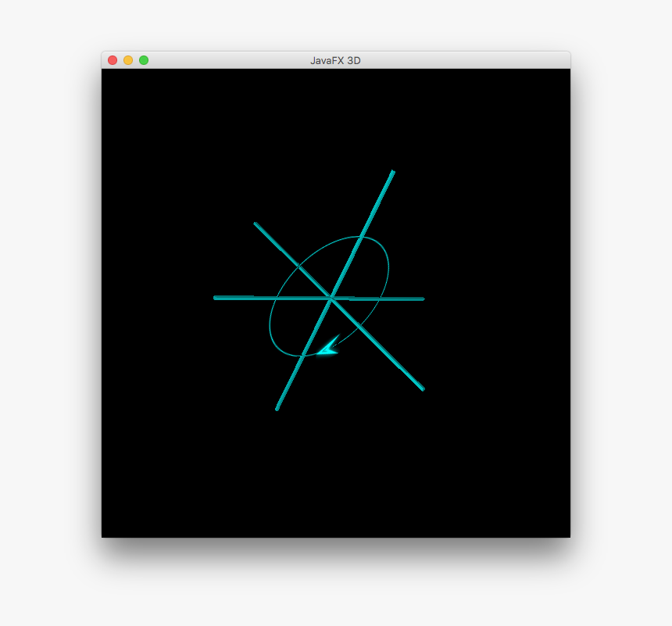This screenshot has height=626, width=672.
Task: Click the midpoint of the diagonal axis below the origin
Action: pos(377,343)
